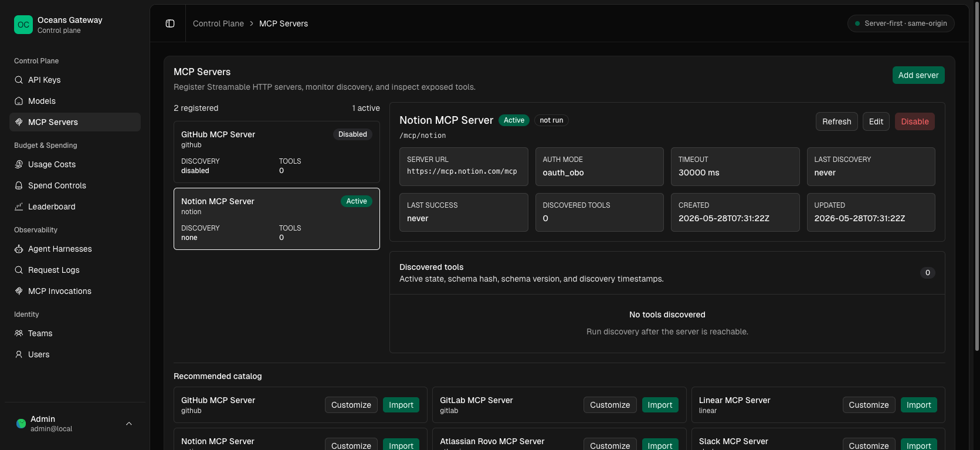The width and height of the screenshot is (980, 450).
Task: Navigate to Leaderboard
Action: [x=75, y=207]
